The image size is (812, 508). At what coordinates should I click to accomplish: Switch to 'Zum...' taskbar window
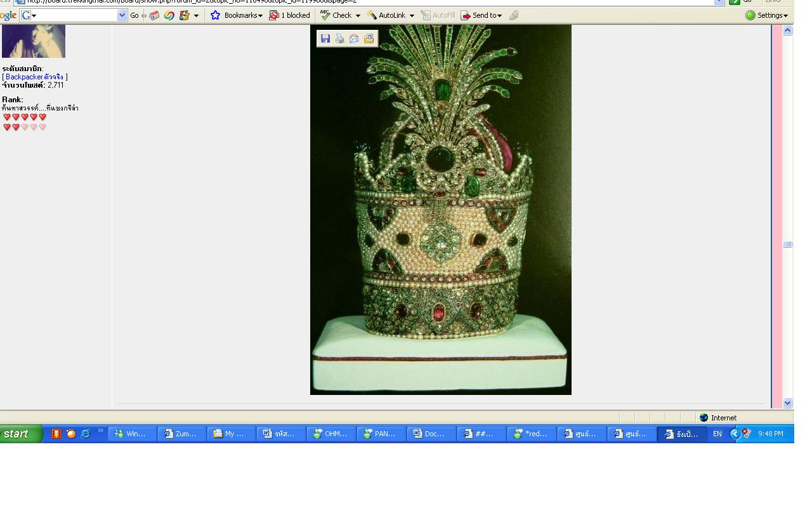coord(183,434)
